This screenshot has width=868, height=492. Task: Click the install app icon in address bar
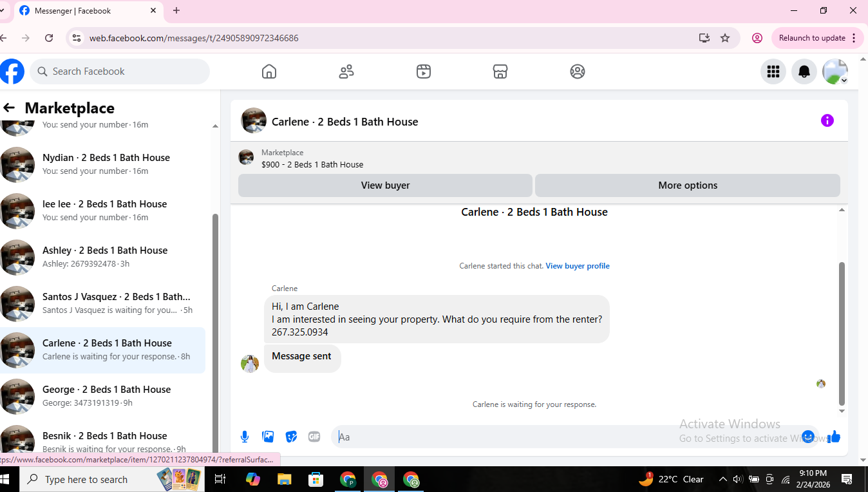click(x=704, y=38)
